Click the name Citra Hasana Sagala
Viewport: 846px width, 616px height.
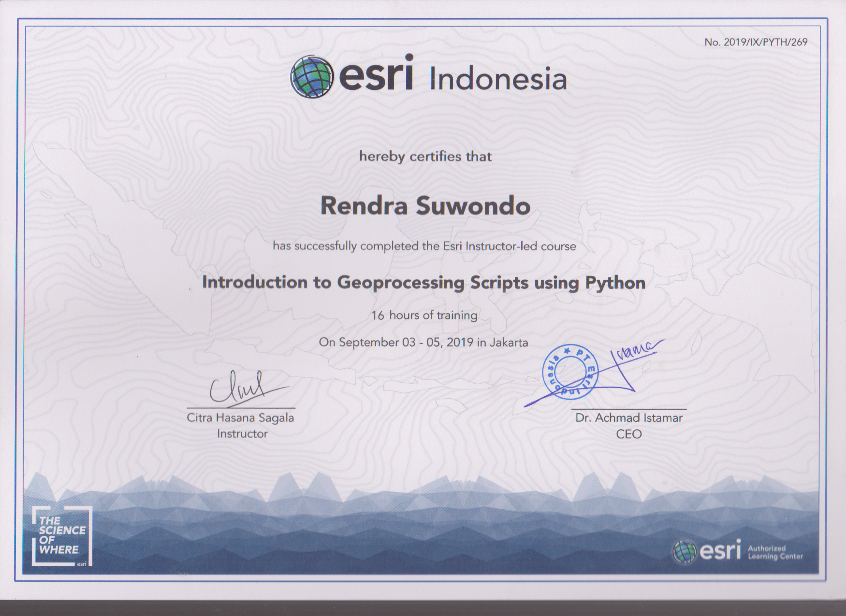coord(240,418)
